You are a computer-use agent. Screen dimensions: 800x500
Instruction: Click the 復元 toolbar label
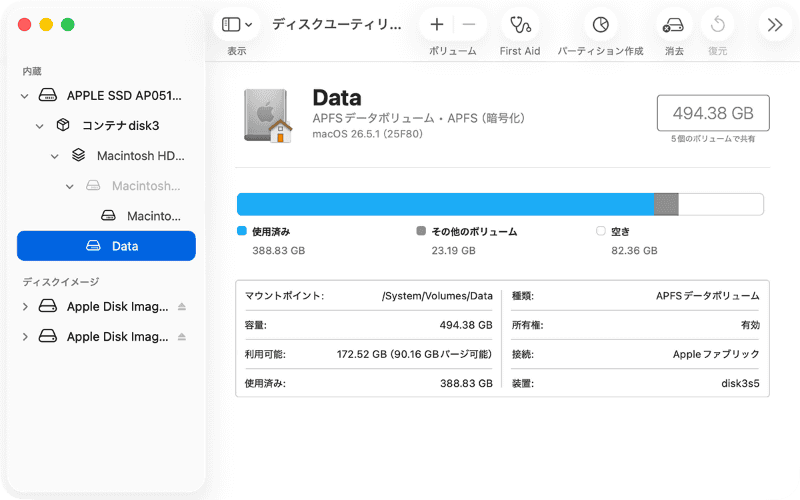718,51
